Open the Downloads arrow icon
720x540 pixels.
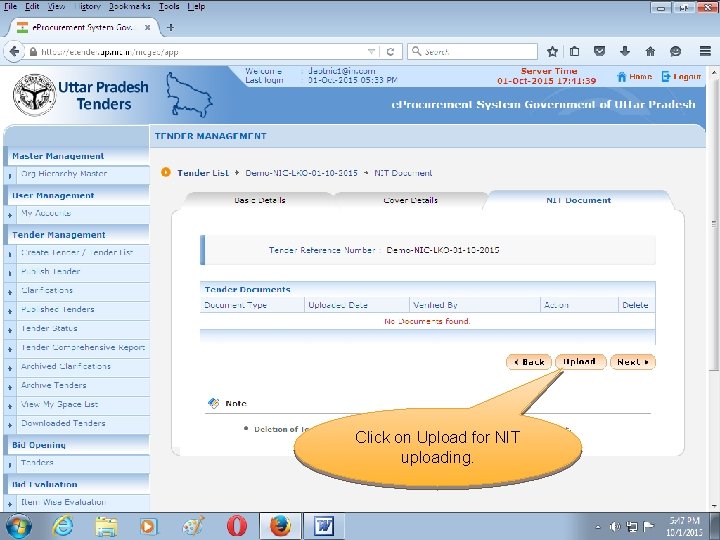click(x=624, y=51)
